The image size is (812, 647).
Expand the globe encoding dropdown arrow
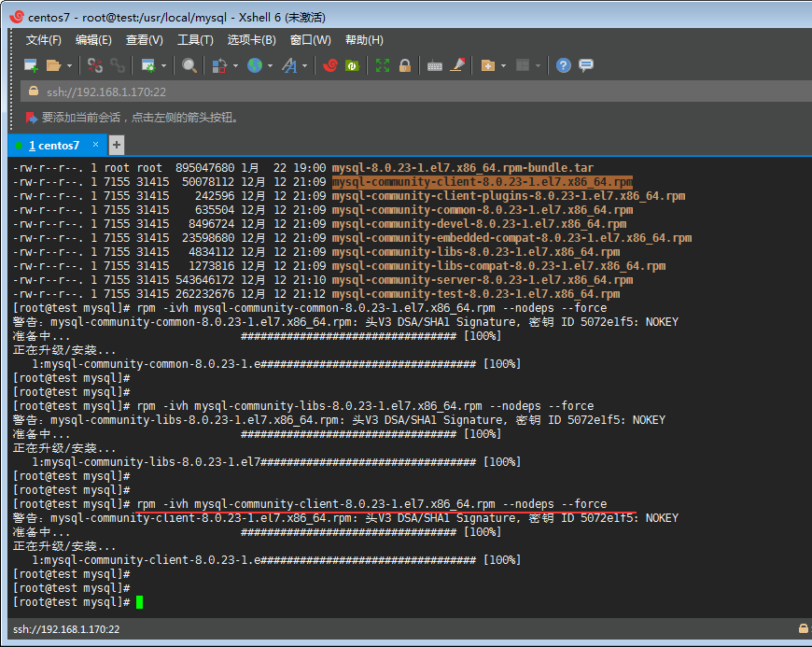tap(270, 66)
